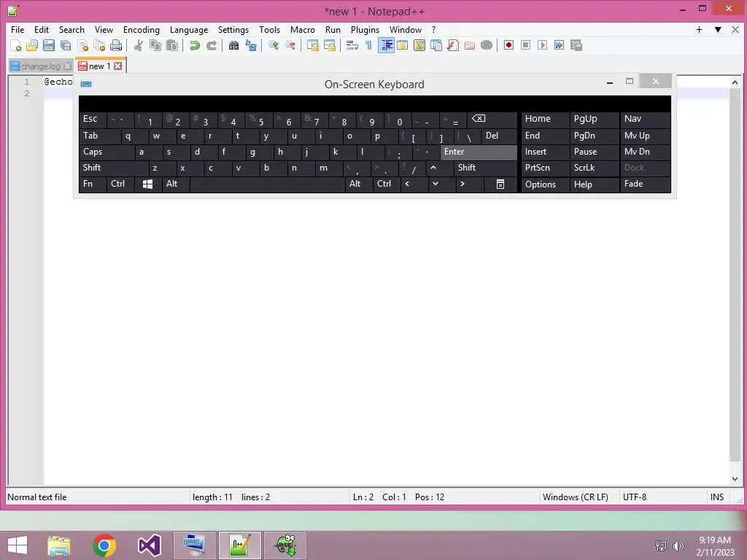The width and height of the screenshot is (747, 560).
Task: Click context menu key on keyboard
Action: pos(500,184)
